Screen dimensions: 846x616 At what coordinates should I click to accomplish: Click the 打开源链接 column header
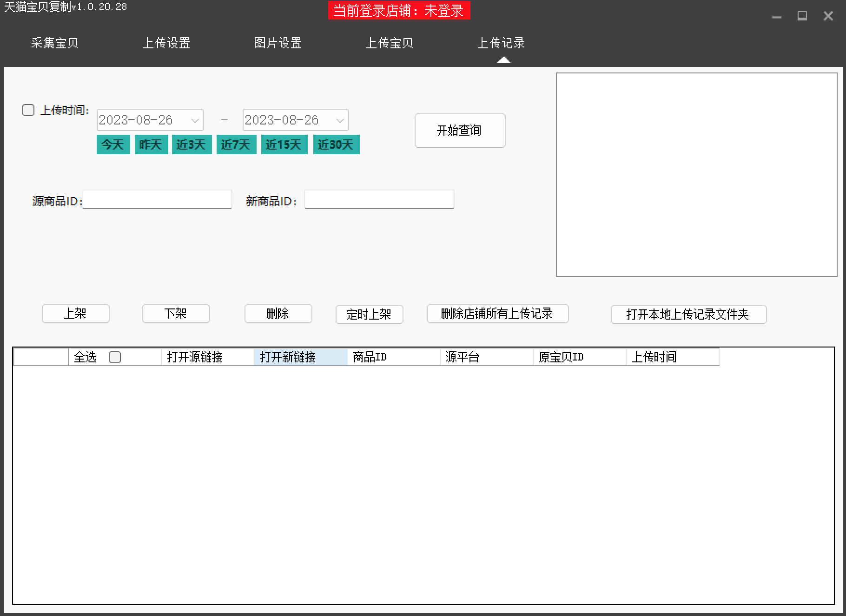click(208, 357)
